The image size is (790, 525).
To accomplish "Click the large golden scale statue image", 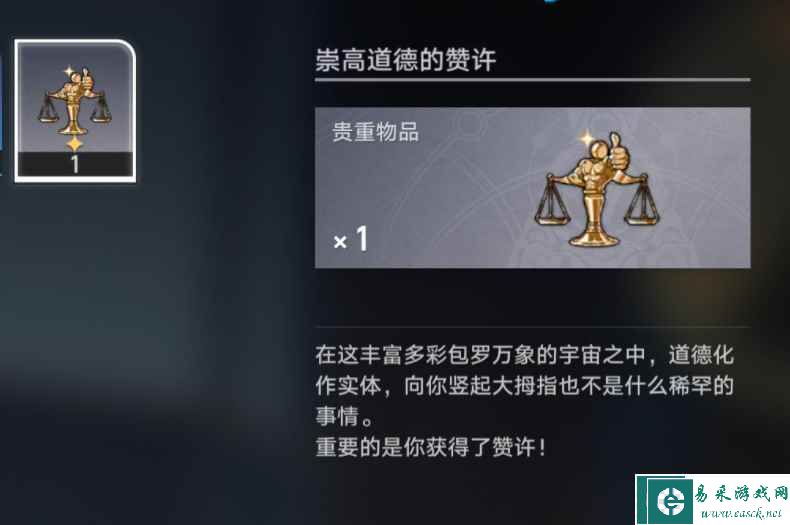I will (597, 189).
